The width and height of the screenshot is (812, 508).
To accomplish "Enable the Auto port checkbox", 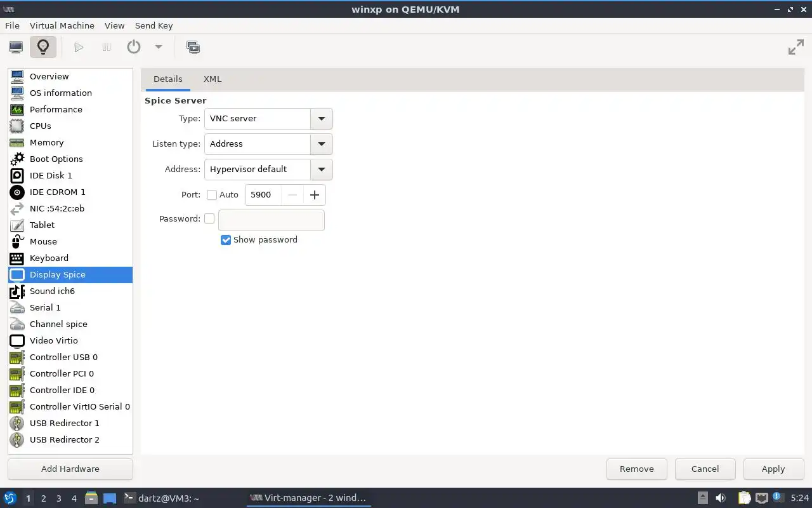I will (212, 195).
